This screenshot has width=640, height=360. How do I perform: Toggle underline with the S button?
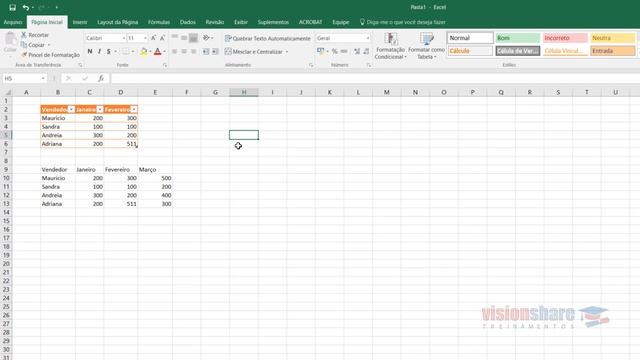tap(109, 51)
